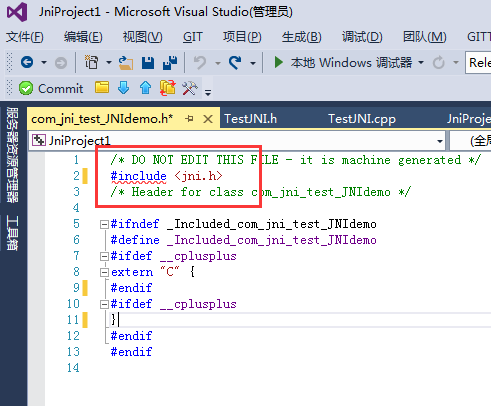The height and width of the screenshot is (406, 491).
Task: Click the Git push up-arrow icon
Action: (x=146, y=88)
